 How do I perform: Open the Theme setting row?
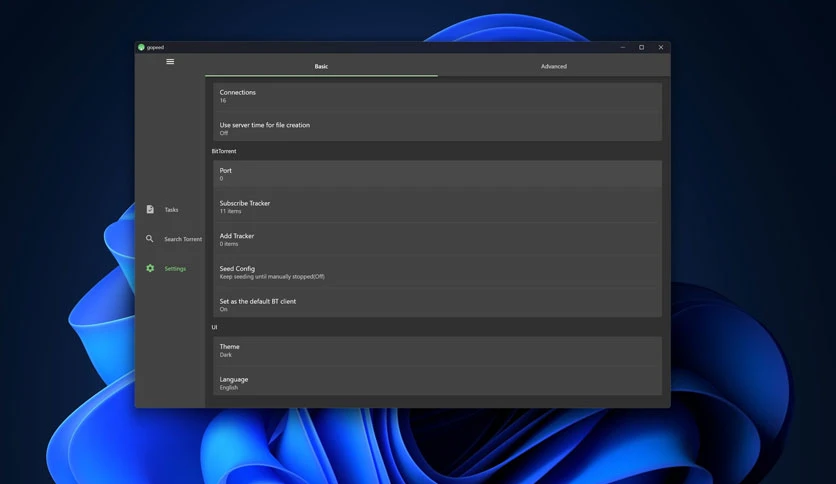pos(437,350)
